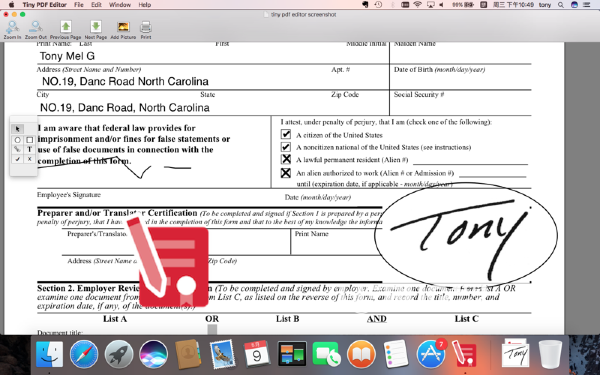The width and height of the screenshot is (600, 375).
Task: Toggle the lawful permanent resident checkbox
Action: (x=286, y=159)
